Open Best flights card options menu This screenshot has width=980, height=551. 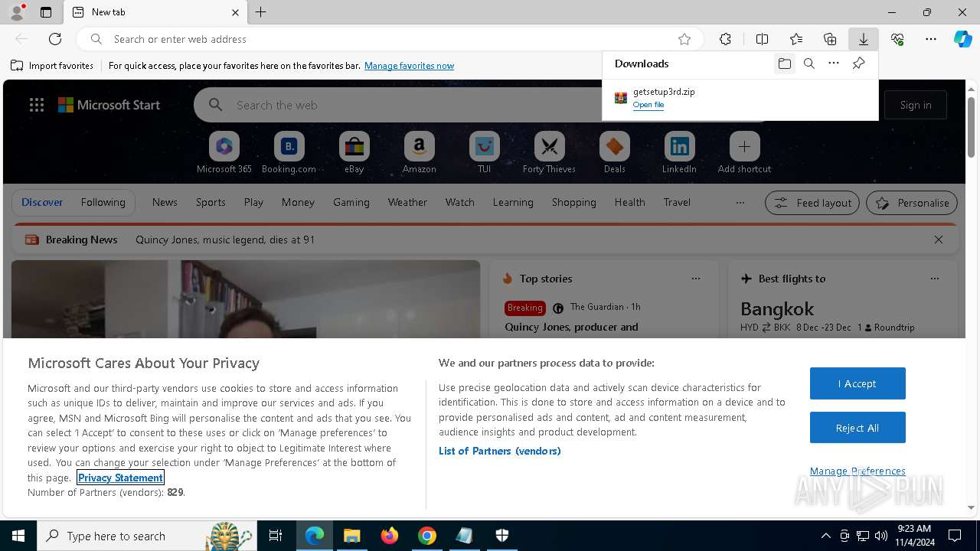pyautogui.click(x=935, y=279)
